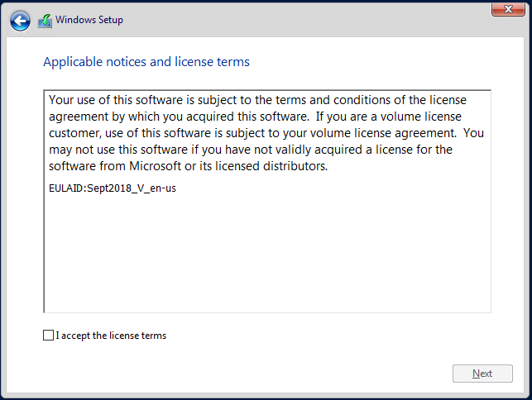Click the EULAID:Sept2018_V_en-us line
Screen dimensions: 532x400
pos(113,188)
